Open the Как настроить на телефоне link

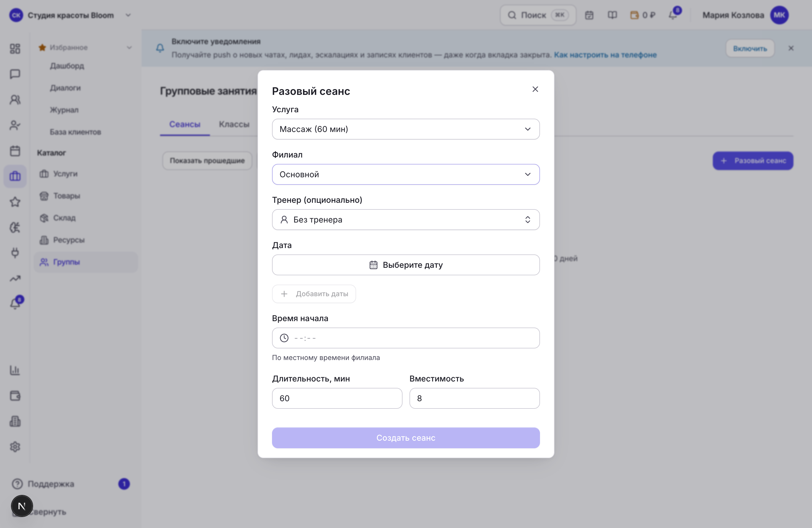[605, 55]
